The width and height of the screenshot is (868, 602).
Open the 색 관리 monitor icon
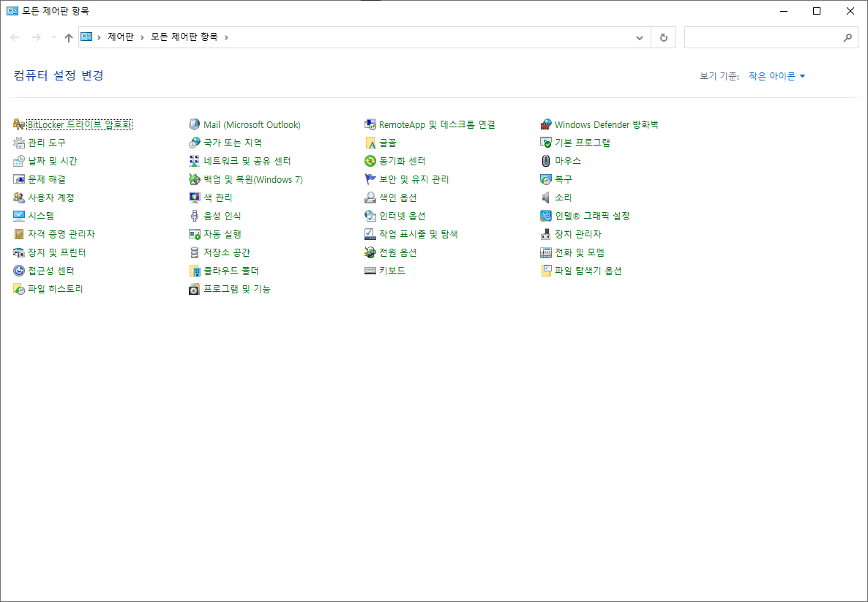(194, 197)
